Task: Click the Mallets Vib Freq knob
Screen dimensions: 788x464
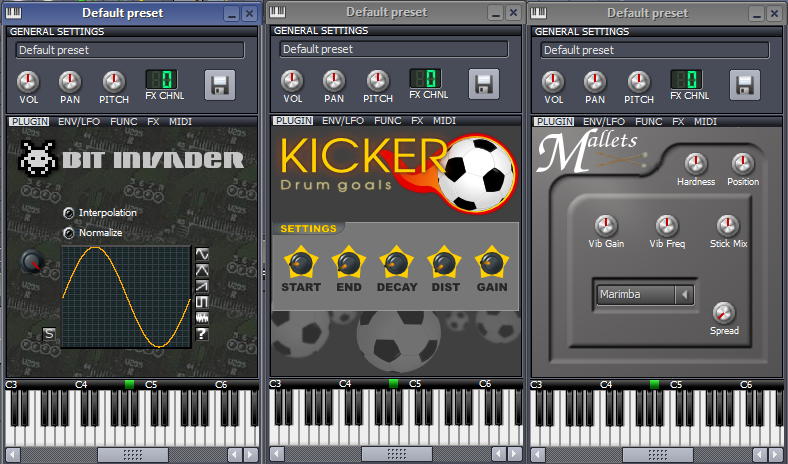Action: click(667, 226)
